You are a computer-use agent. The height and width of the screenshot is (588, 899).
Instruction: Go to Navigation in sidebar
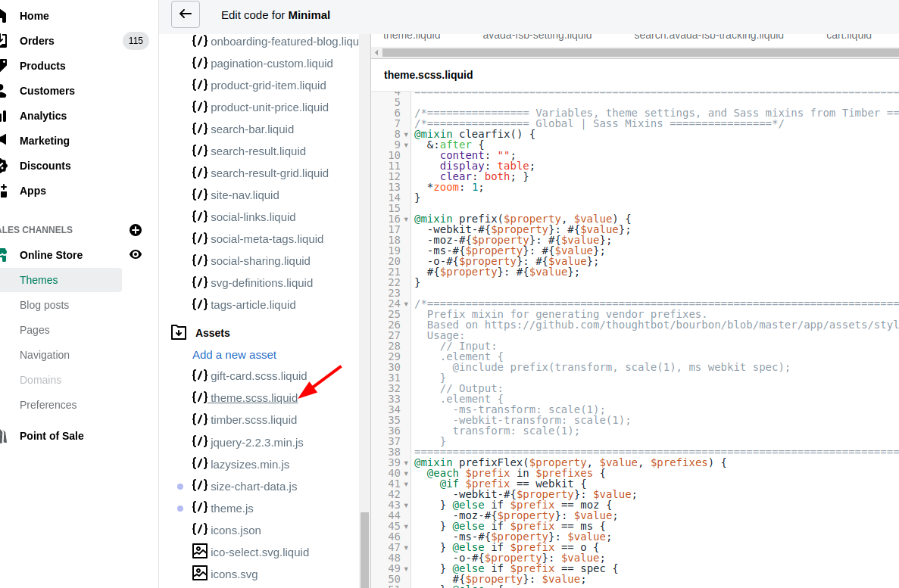[45, 355]
